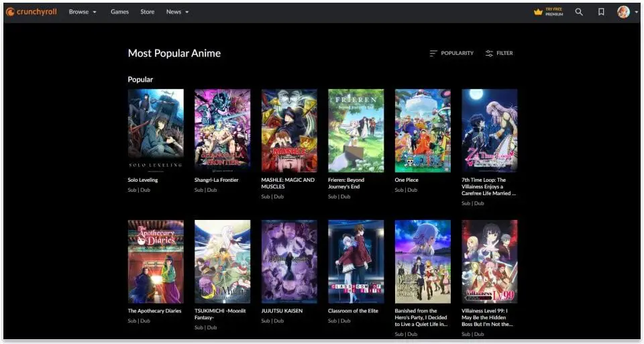
Task: Click Sub | Dub under Classroom of the Elite
Action: 339,321
